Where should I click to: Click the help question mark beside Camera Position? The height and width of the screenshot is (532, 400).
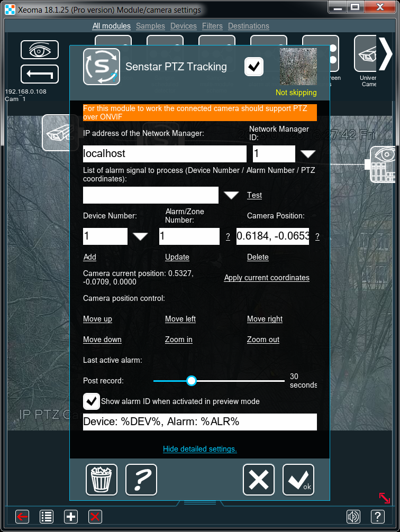(317, 236)
